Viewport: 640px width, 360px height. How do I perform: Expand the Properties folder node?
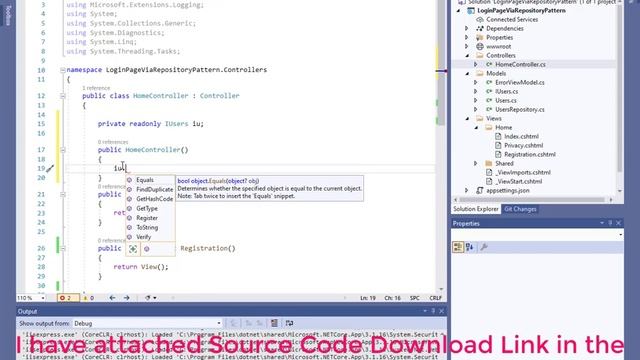click(467, 38)
